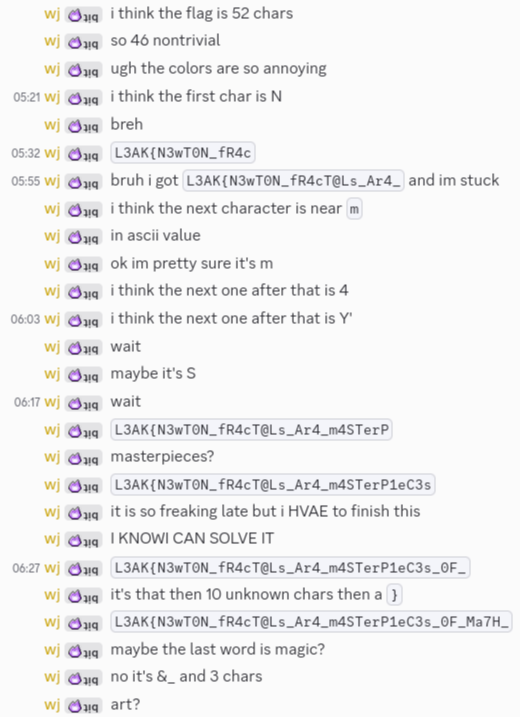Open the badge beside 'HVAE to finish this' message

pos(83,513)
